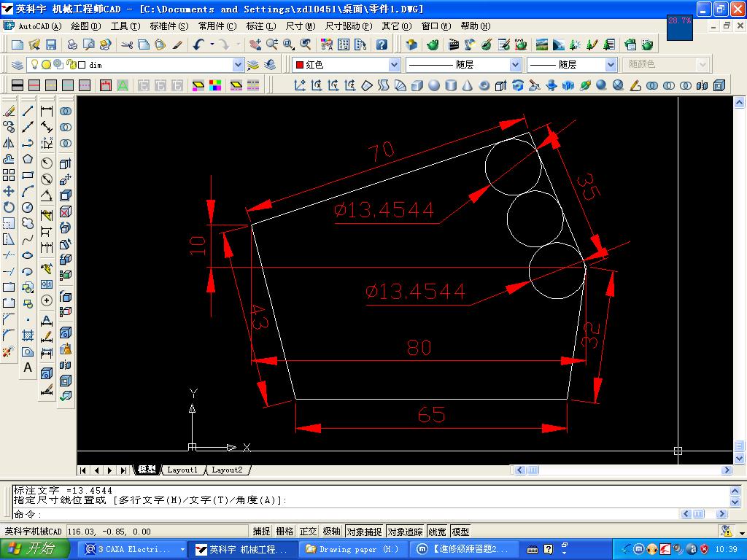Open the Undo history dropdown arrow
The width and height of the screenshot is (747, 560).
212,44
